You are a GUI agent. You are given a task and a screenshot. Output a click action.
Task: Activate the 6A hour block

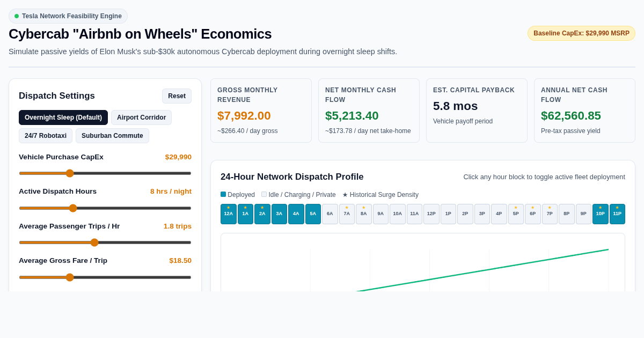(330, 214)
